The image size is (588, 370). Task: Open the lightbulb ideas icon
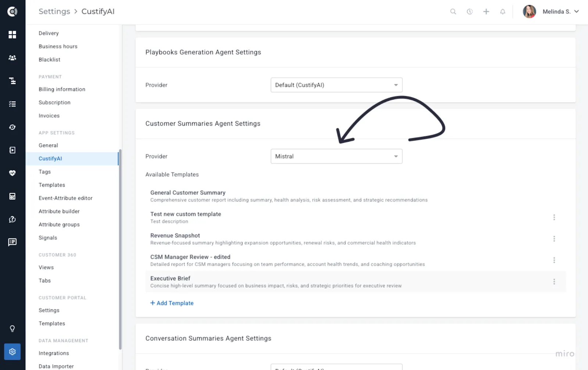(12, 328)
